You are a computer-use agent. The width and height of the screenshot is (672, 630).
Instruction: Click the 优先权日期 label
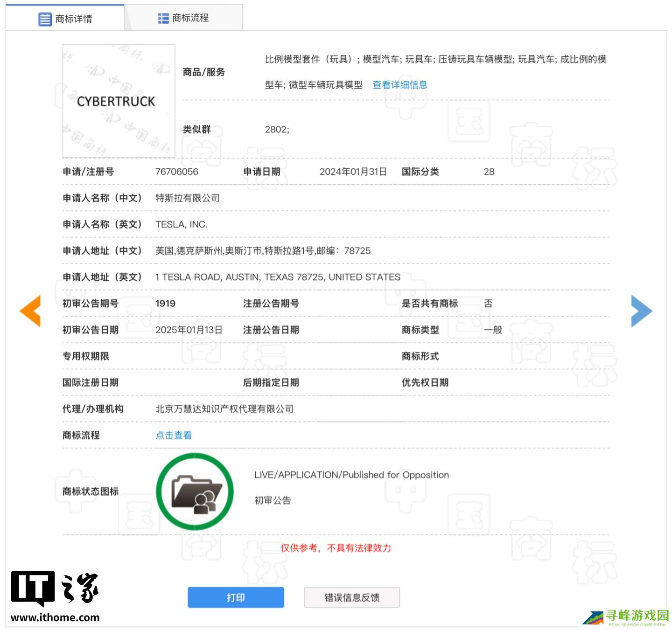click(425, 383)
